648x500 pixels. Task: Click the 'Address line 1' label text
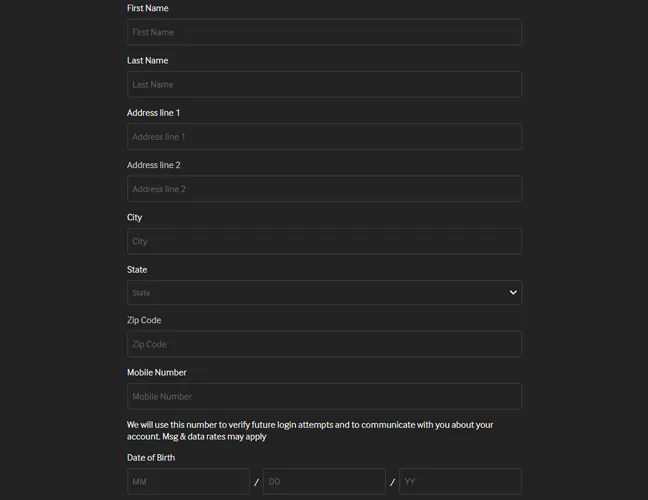[154, 113]
